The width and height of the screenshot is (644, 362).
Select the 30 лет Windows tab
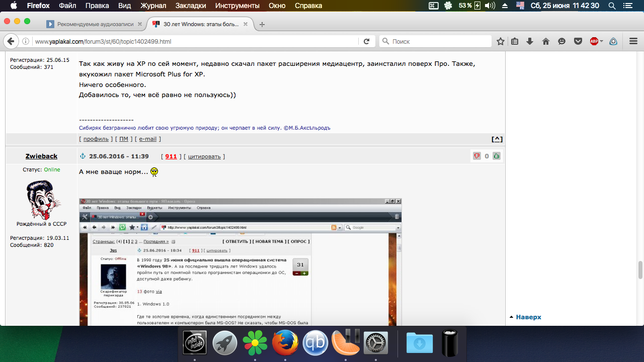(x=199, y=24)
